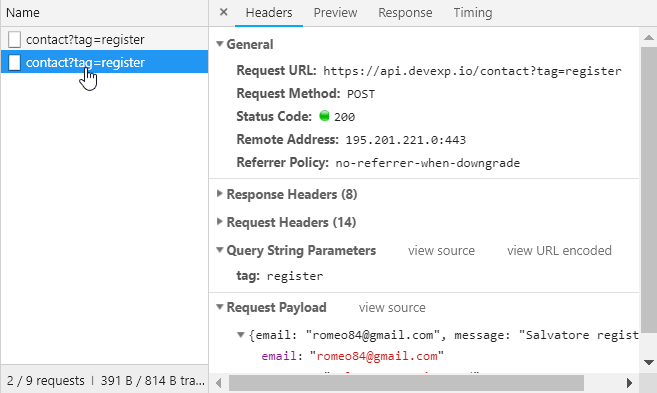Close the request details panel
This screenshot has height=393, width=657.
tap(224, 12)
